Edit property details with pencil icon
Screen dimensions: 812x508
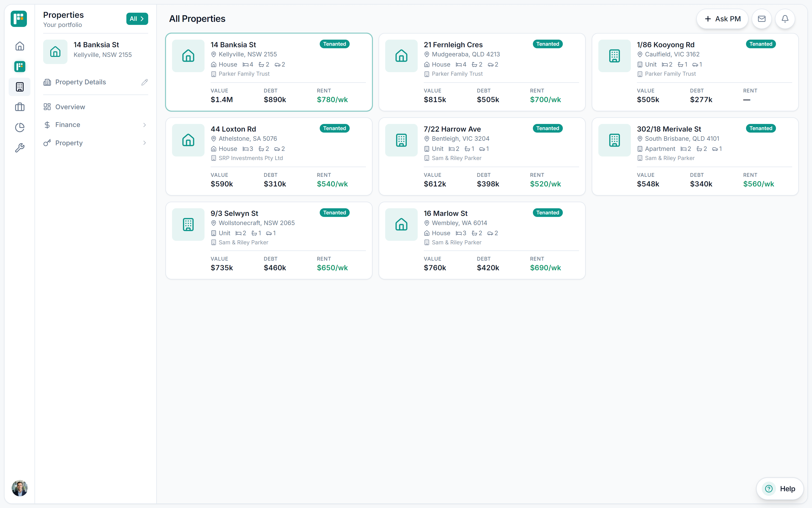pos(145,82)
